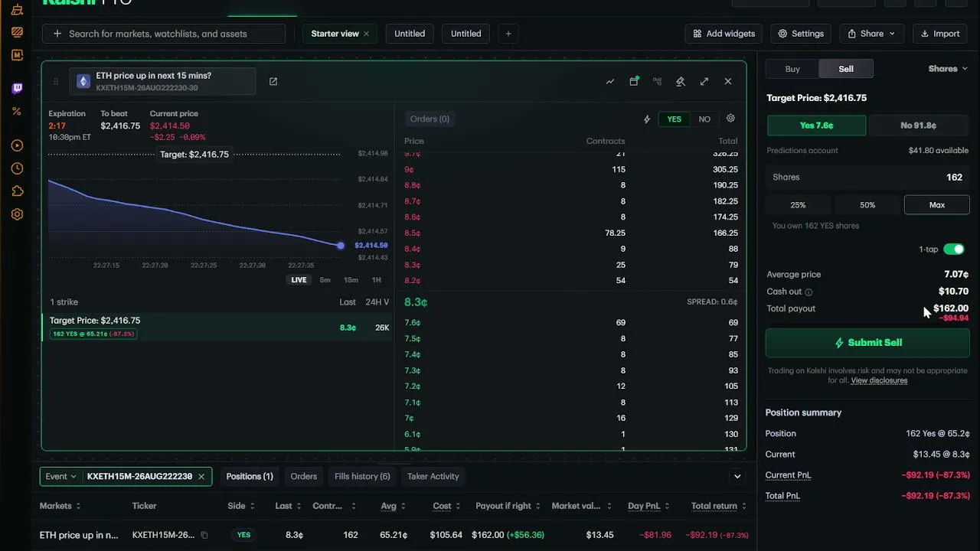Open the Shares dropdown
This screenshot has height=551, width=980.
tap(948, 69)
